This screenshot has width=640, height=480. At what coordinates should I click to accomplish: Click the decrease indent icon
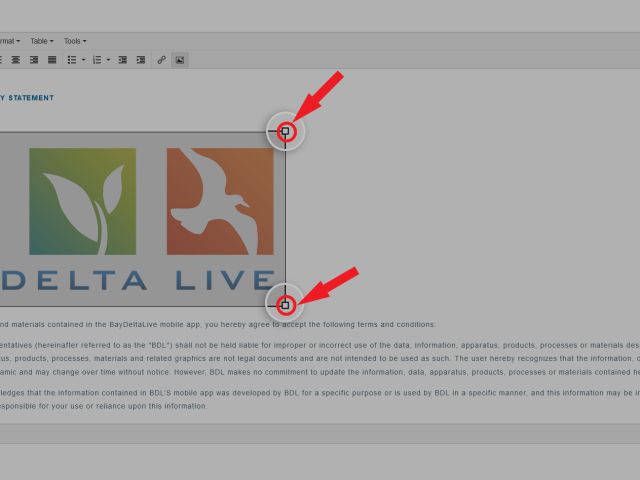click(122, 60)
